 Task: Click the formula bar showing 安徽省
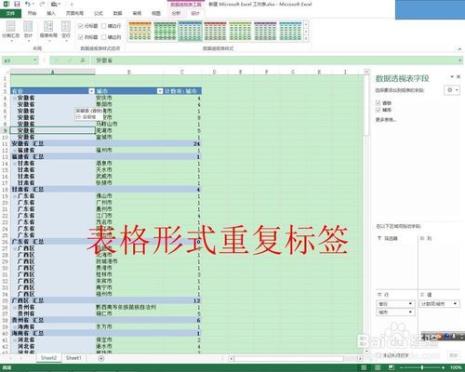coord(277,60)
